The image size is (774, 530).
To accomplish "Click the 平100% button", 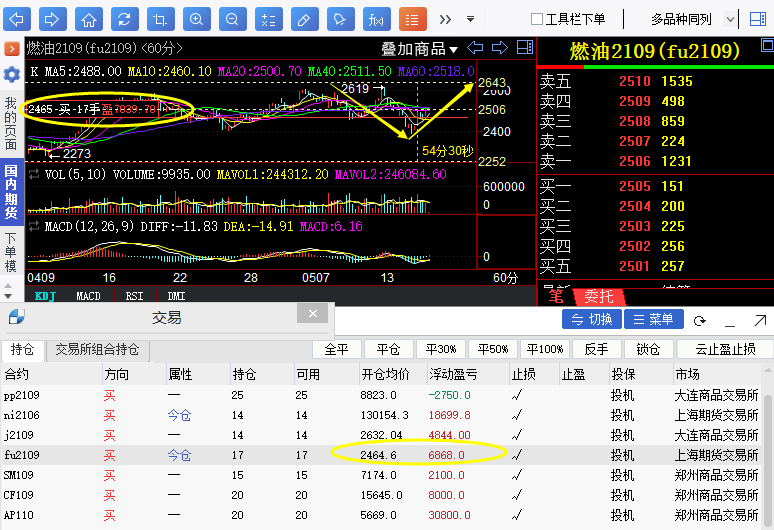I will coord(545,349).
